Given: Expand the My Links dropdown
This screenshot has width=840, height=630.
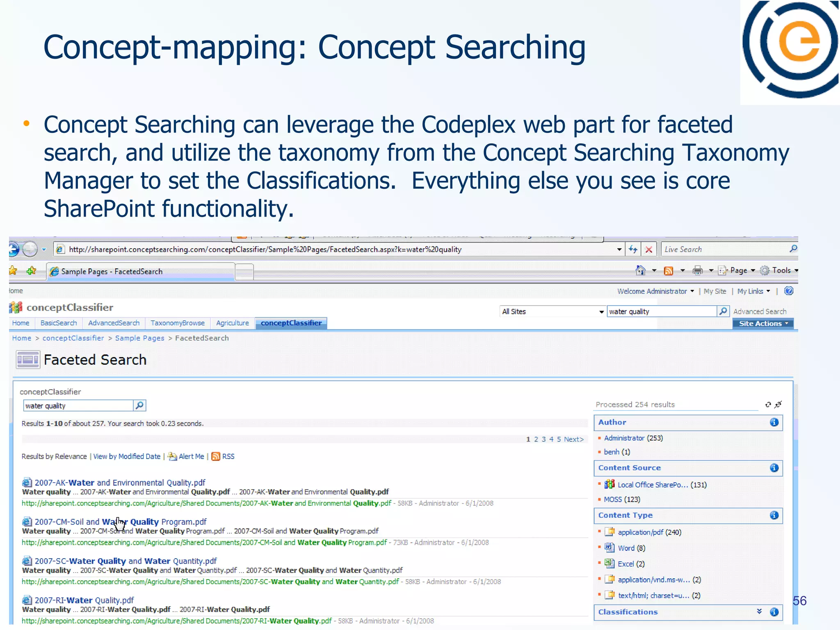Looking at the screenshot, I should tap(754, 291).
